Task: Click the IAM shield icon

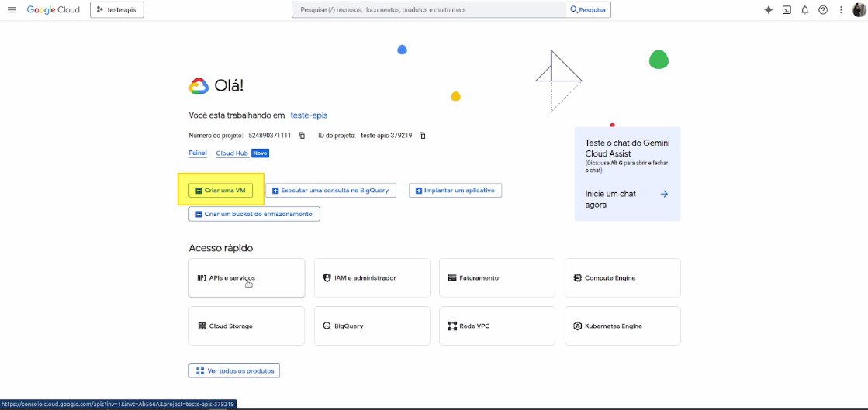Action: (327, 277)
